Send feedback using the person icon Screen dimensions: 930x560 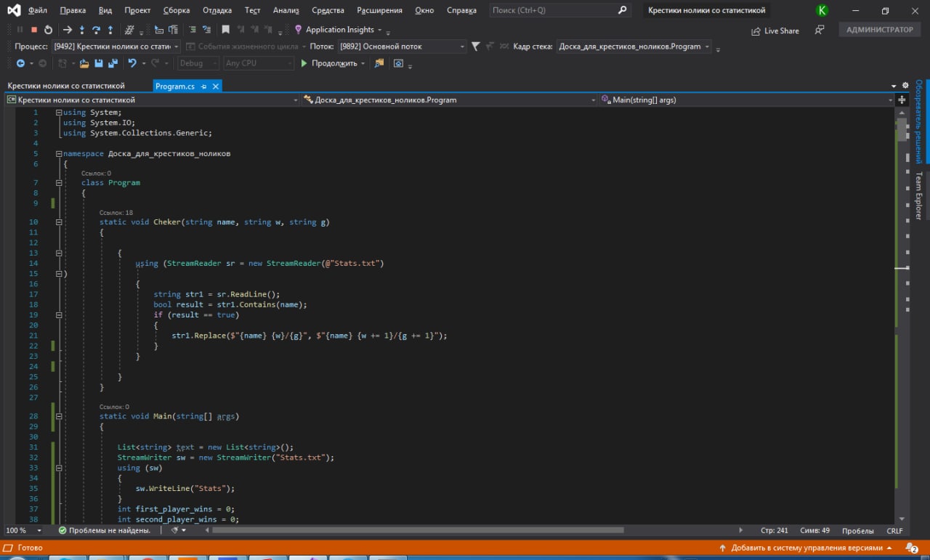point(820,31)
